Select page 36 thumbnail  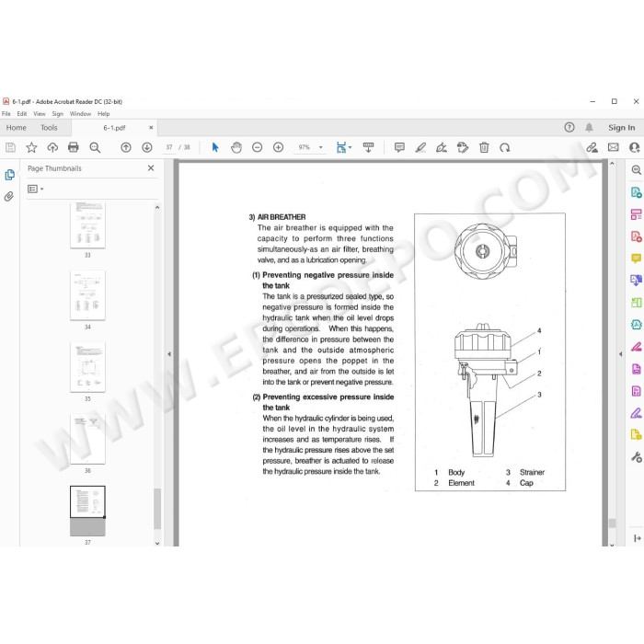click(x=87, y=439)
